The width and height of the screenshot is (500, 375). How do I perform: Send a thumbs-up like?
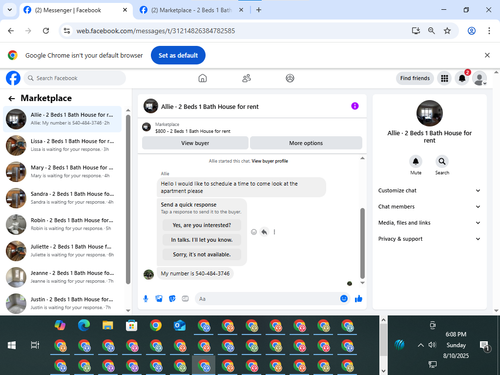pos(359,299)
